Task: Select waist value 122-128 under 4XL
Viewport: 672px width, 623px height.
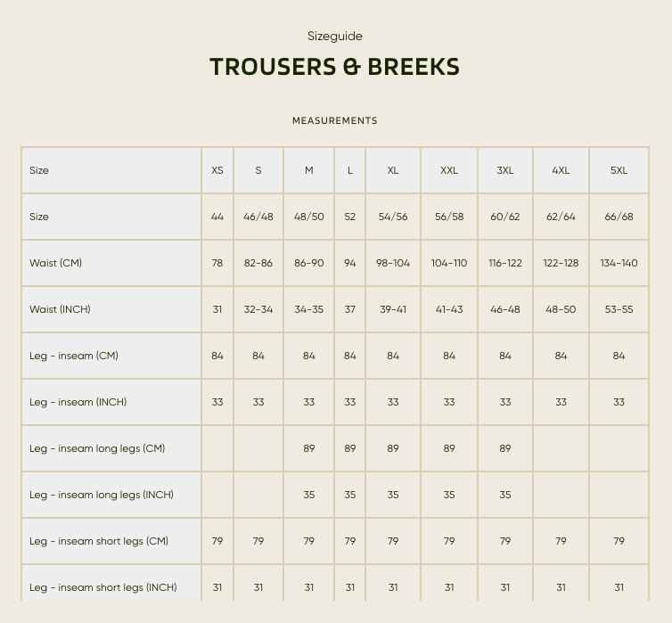Action: tap(561, 263)
